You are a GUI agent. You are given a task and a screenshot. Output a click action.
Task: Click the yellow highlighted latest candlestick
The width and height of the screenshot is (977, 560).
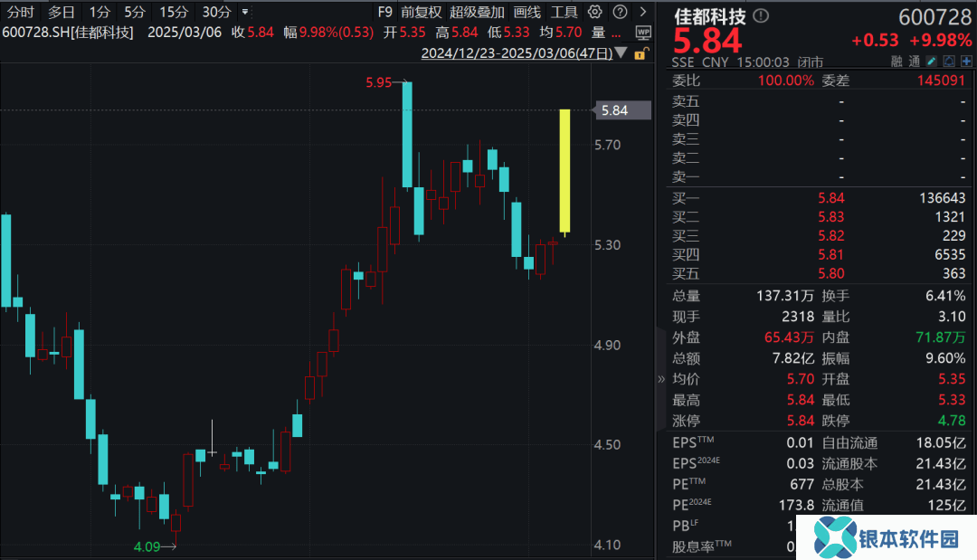(564, 171)
